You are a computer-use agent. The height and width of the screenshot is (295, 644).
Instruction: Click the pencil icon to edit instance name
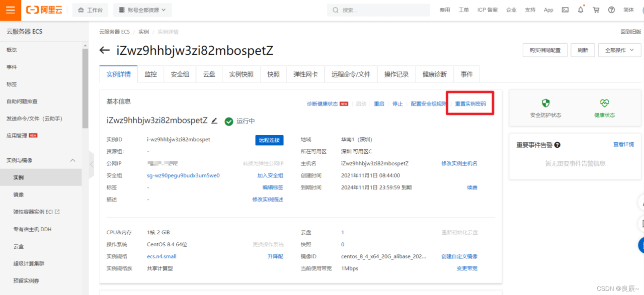214,121
